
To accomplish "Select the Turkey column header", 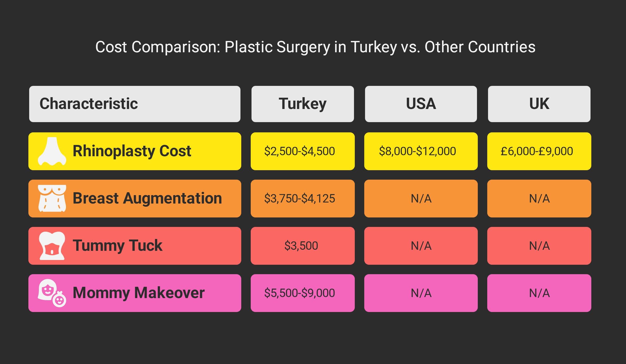I will pos(302,104).
